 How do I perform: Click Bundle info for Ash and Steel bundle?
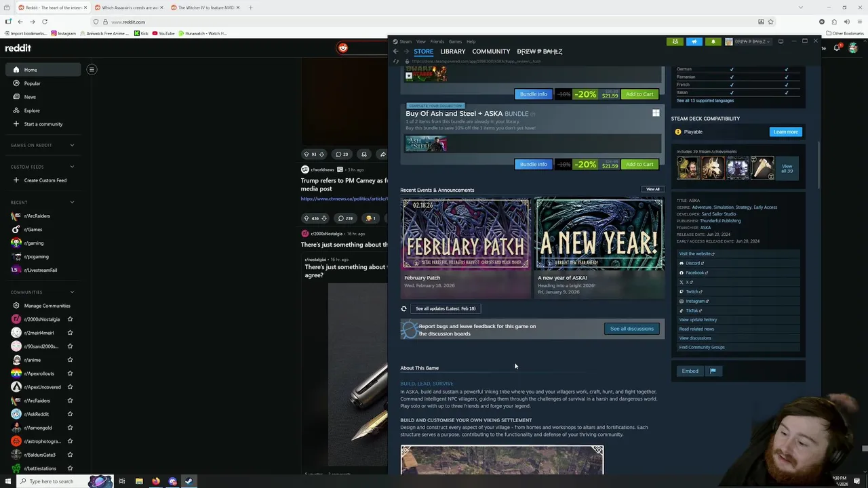[533, 164]
